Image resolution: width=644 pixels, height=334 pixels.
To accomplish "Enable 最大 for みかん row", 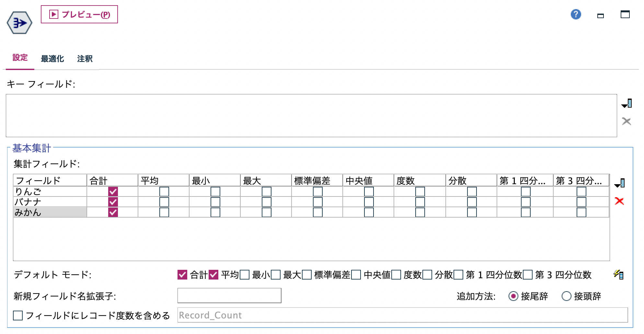I will 266,213.
